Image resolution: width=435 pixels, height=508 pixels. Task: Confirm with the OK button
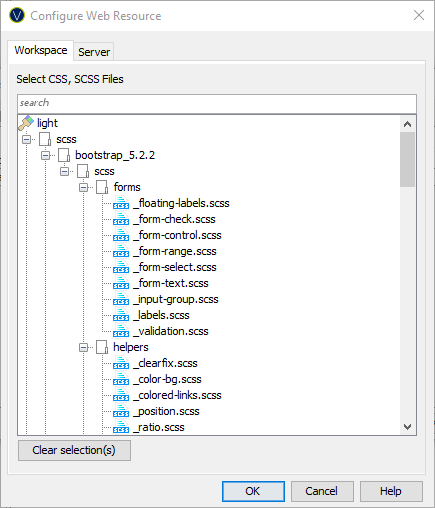(x=253, y=491)
